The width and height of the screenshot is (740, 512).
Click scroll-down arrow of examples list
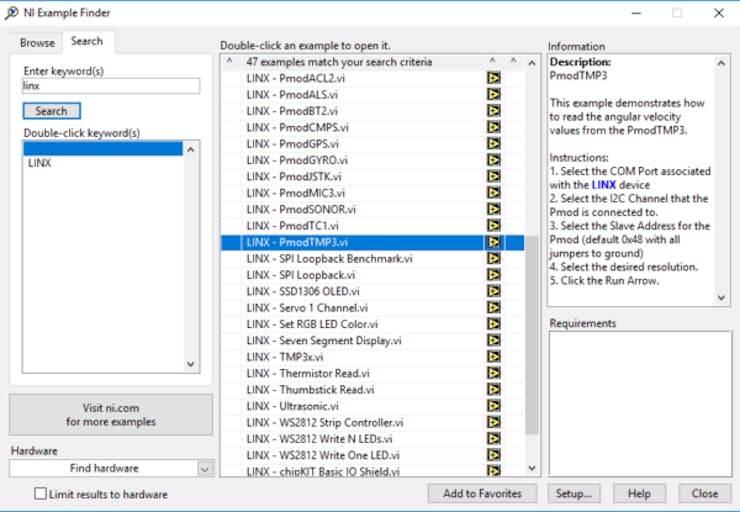532,468
